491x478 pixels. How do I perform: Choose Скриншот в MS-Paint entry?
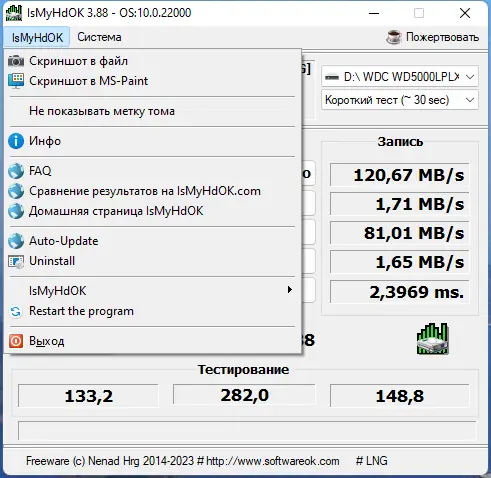click(x=153, y=81)
